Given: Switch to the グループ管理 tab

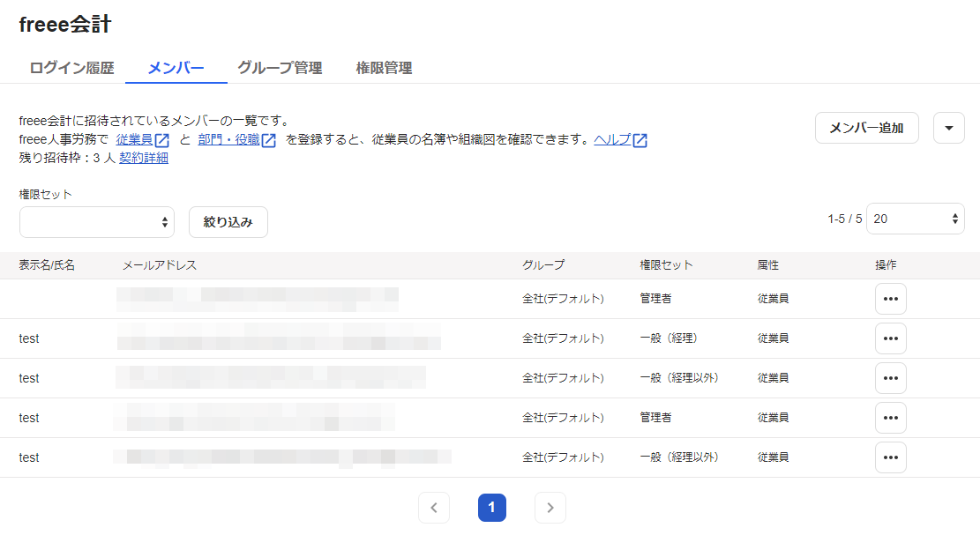Looking at the screenshot, I should point(280,67).
